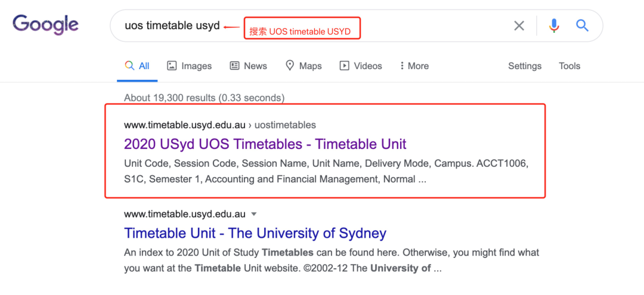Open the Settings dropdown

pos(525,66)
